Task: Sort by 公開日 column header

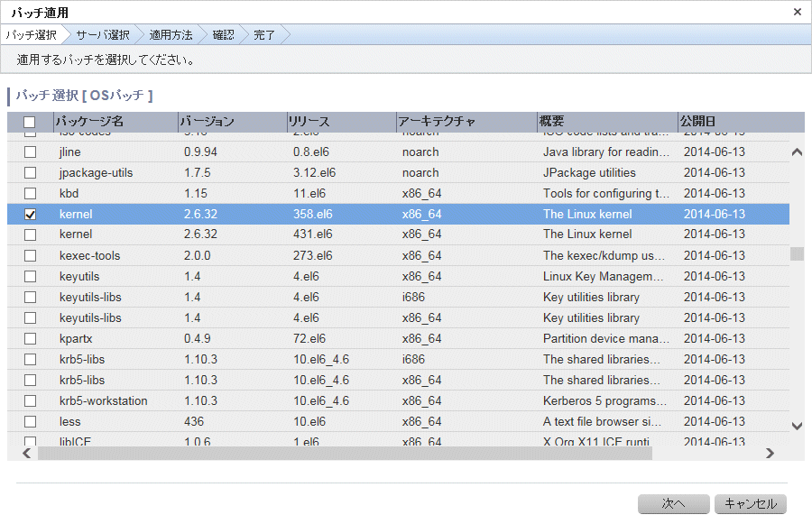Action: coord(741,122)
